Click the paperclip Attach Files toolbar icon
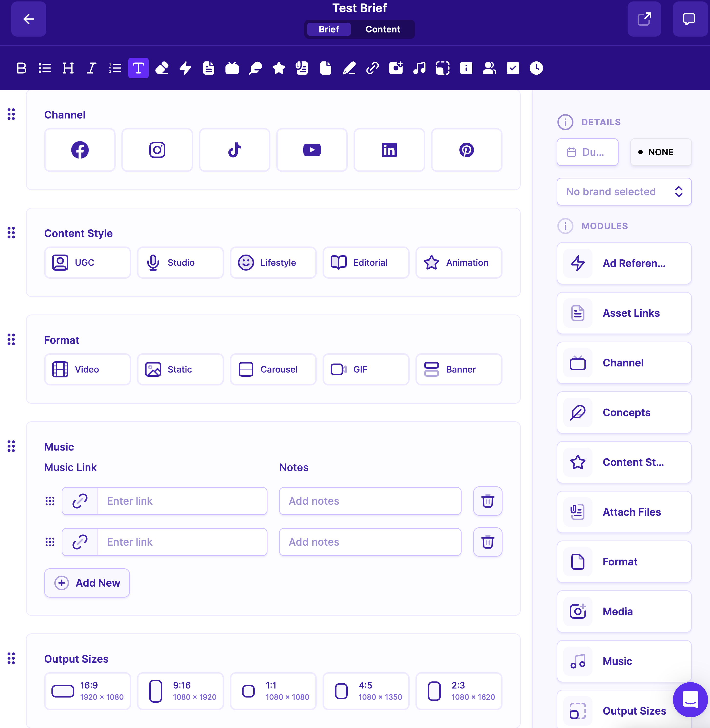 [302, 68]
